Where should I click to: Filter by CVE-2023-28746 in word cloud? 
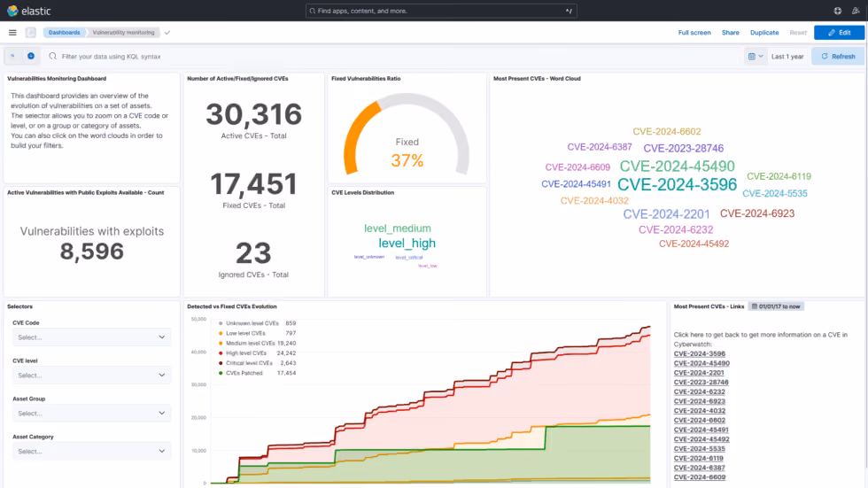683,148
